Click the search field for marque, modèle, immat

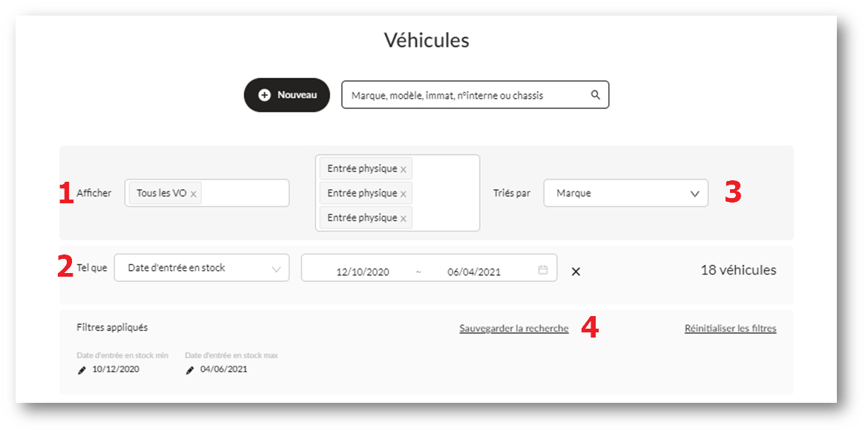point(475,95)
